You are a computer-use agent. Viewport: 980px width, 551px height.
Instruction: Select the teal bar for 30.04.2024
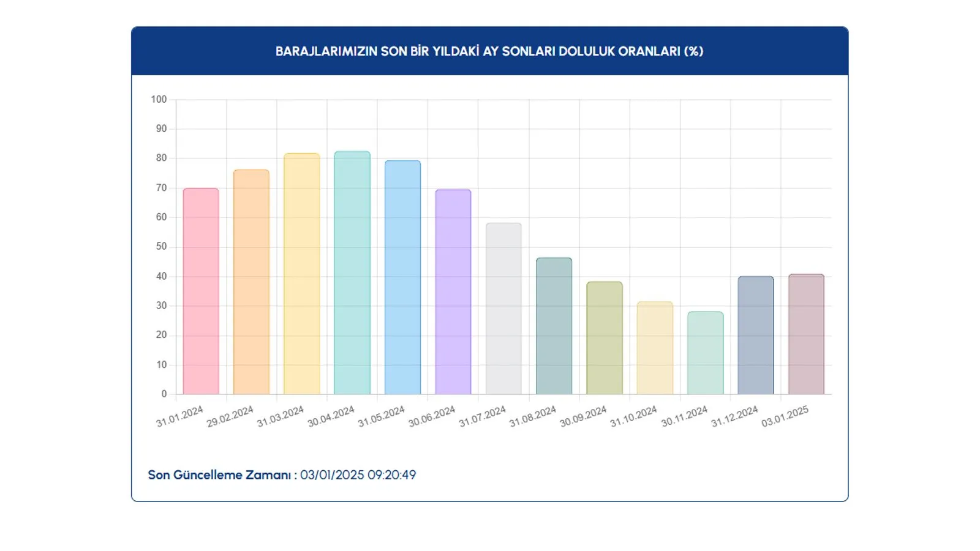(x=352, y=273)
